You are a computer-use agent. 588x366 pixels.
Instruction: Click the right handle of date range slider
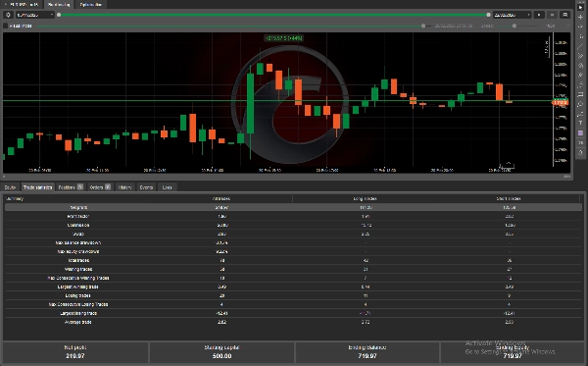coord(488,15)
